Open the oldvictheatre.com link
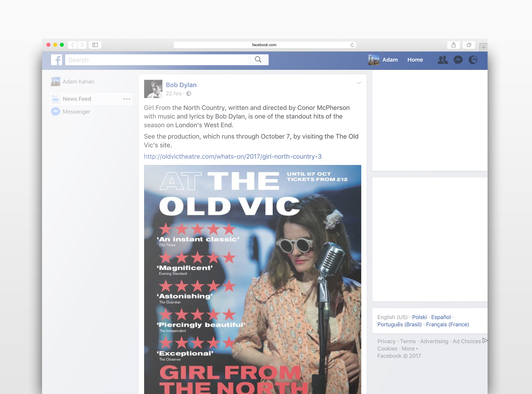This screenshot has height=394, width=532. pyautogui.click(x=233, y=156)
